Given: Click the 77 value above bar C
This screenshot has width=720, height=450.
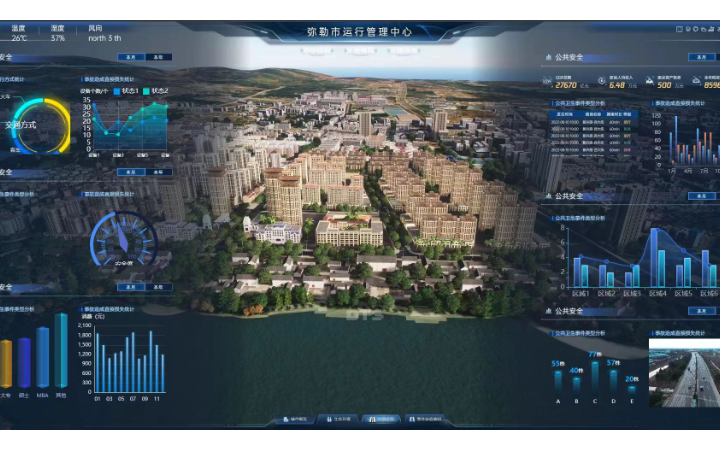Looking at the screenshot, I should (595, 354).
